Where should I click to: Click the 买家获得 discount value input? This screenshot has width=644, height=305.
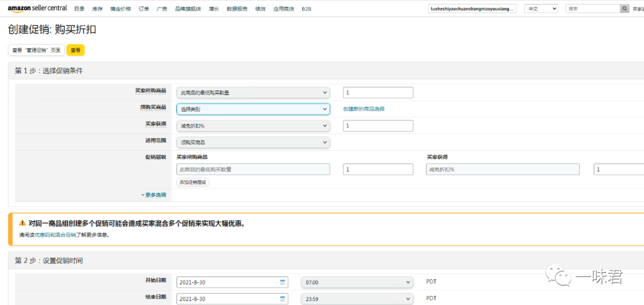378,126
